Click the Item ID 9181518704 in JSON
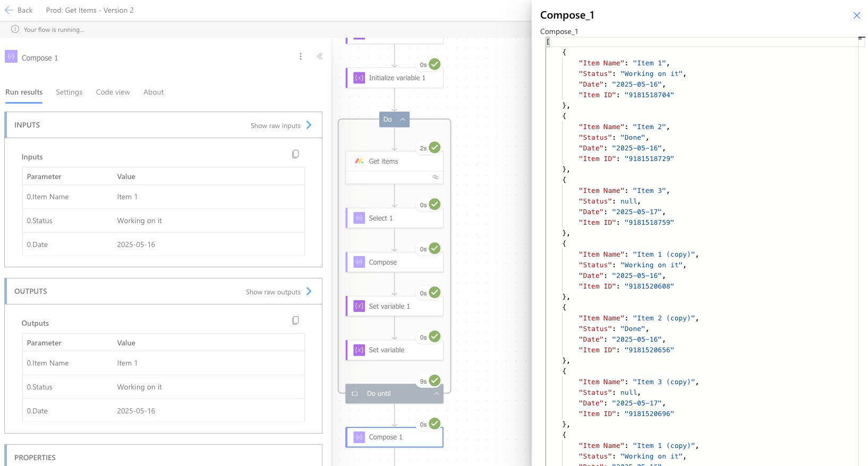 649,95
